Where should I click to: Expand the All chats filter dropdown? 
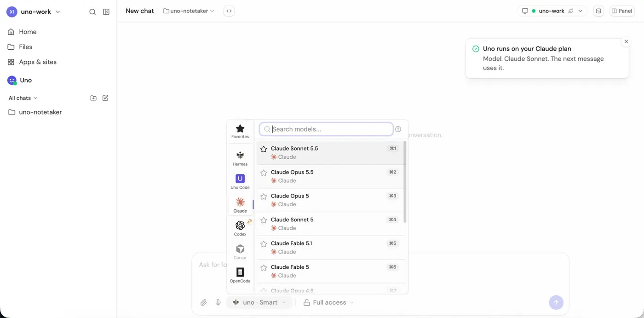click(x=23, y=98)
